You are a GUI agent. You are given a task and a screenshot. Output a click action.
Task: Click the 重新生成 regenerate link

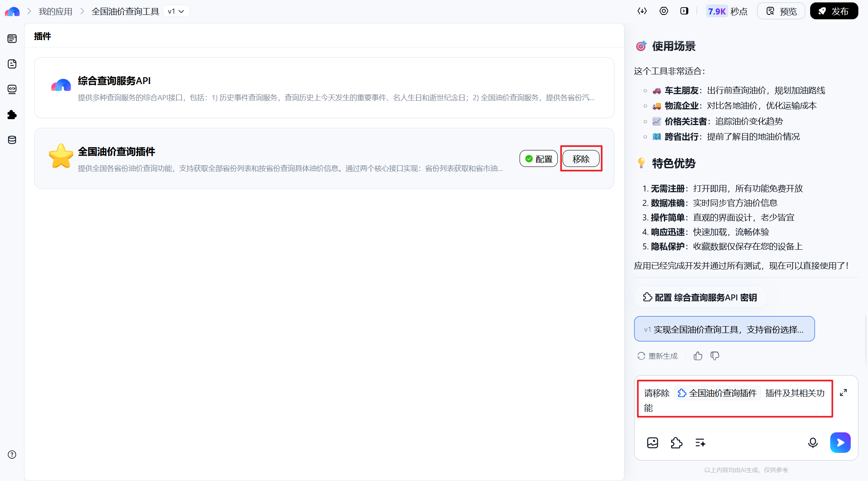[657, 356]
